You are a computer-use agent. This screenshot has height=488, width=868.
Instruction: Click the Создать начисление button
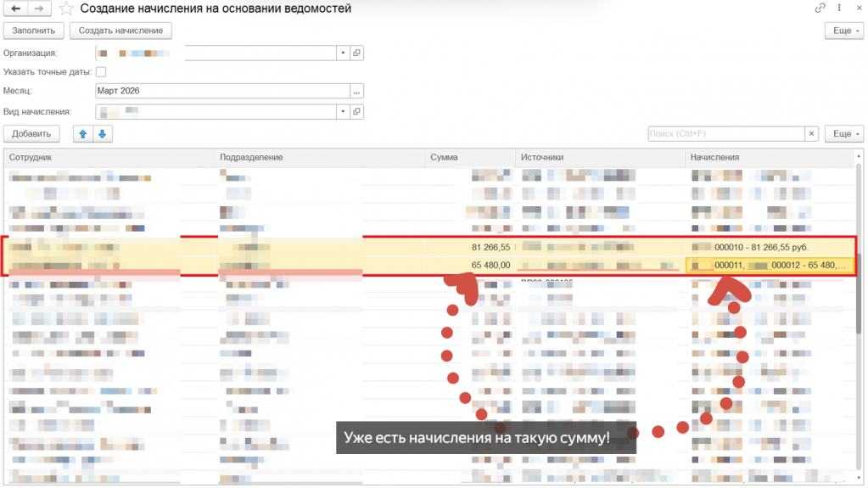tap(120, 31)
